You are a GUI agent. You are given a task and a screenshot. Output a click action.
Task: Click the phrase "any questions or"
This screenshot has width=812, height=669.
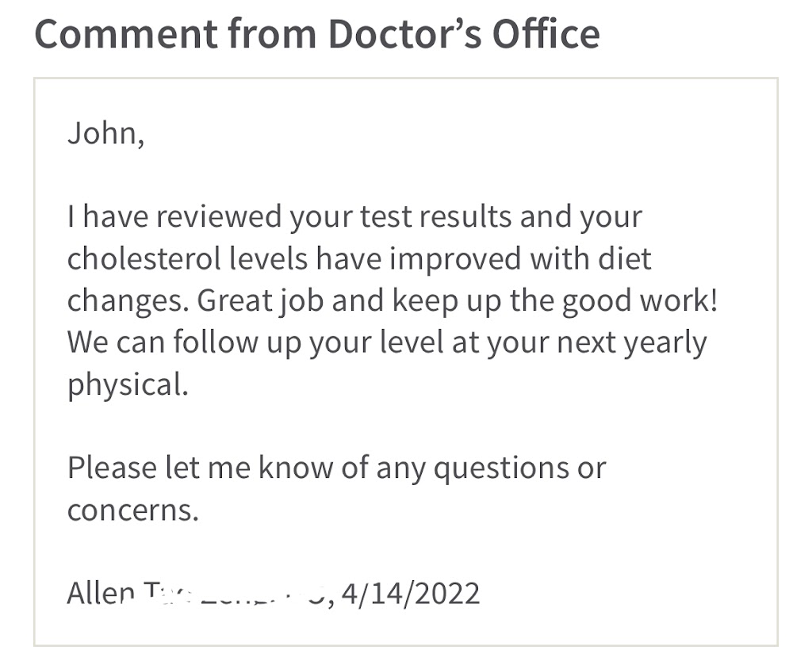(491, 468)
